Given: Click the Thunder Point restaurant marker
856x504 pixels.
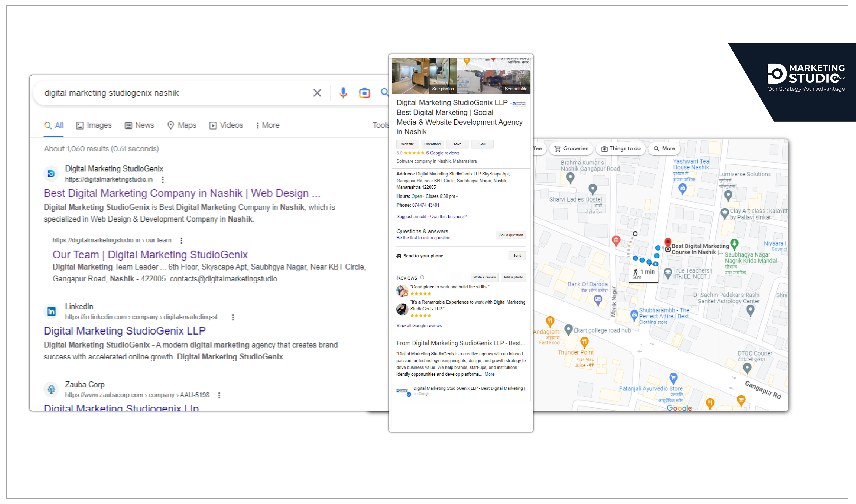Looking at the screenshot, I should click(x=584, y=342).
